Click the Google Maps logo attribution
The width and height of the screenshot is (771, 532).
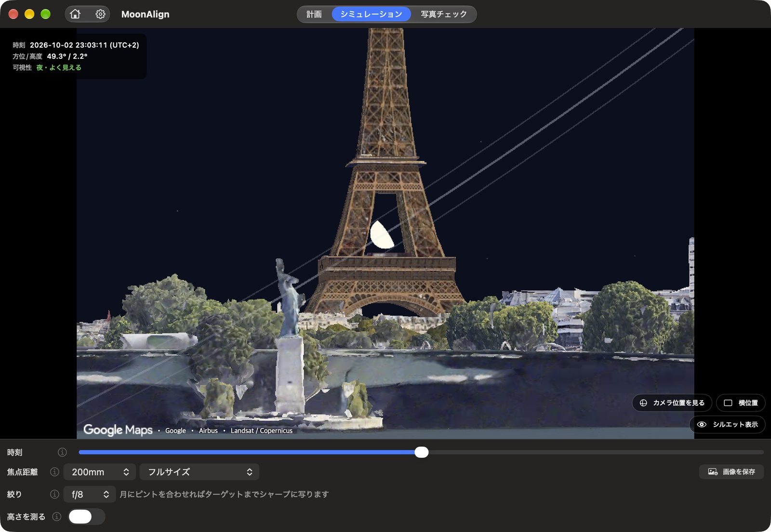point(118,430)
